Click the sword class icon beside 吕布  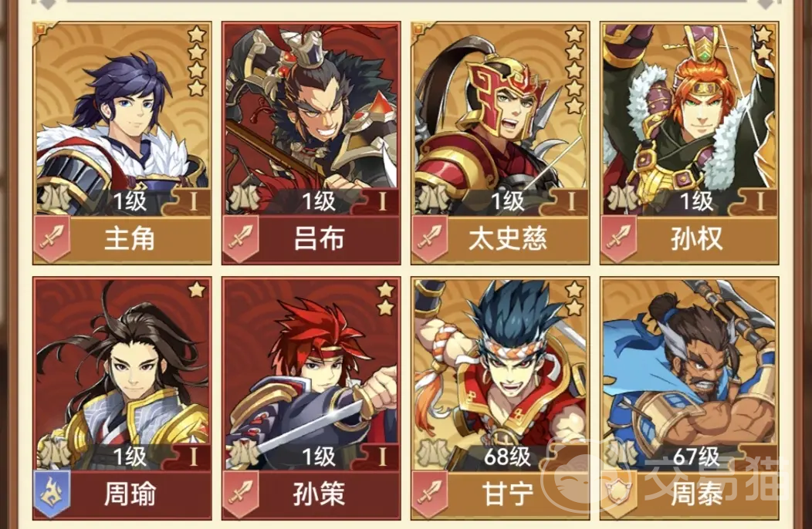tap(241, 239)
